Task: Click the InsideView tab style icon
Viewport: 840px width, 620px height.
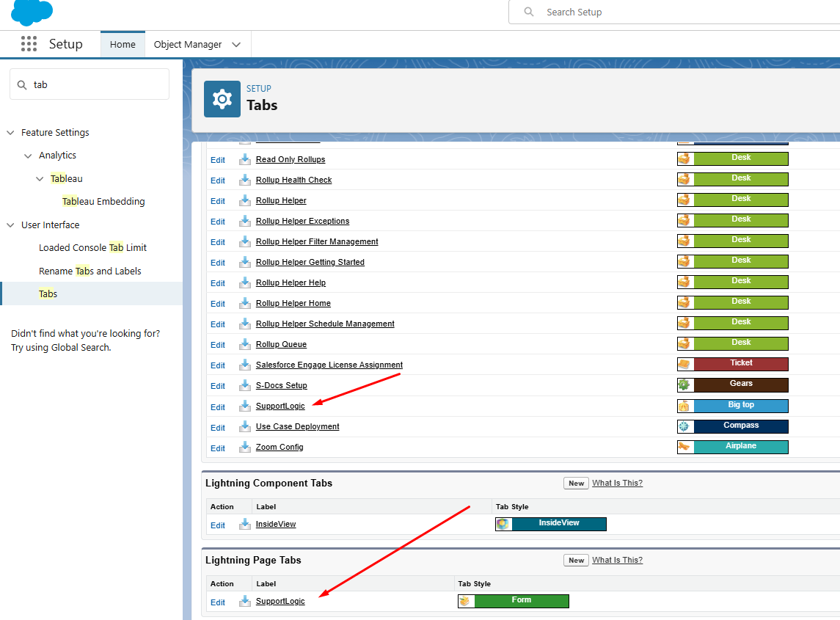Action: 503,524
